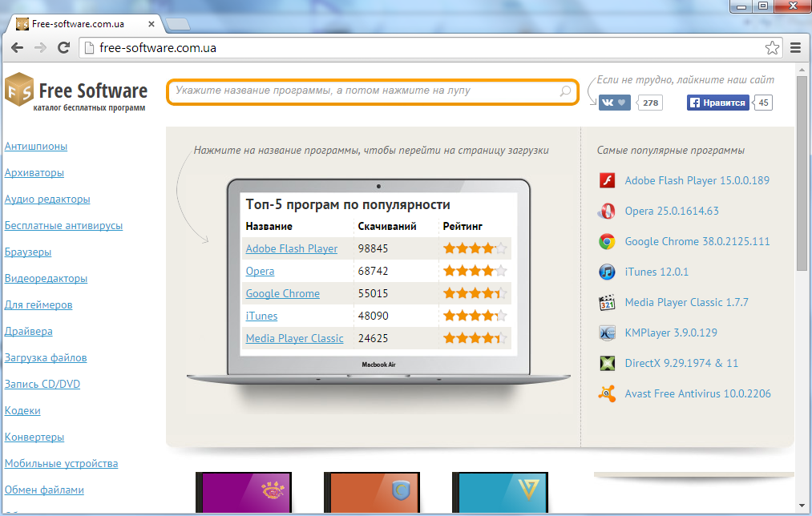Open iTunes link in top-5 table
812x516 pixels.
pos(261,316)
